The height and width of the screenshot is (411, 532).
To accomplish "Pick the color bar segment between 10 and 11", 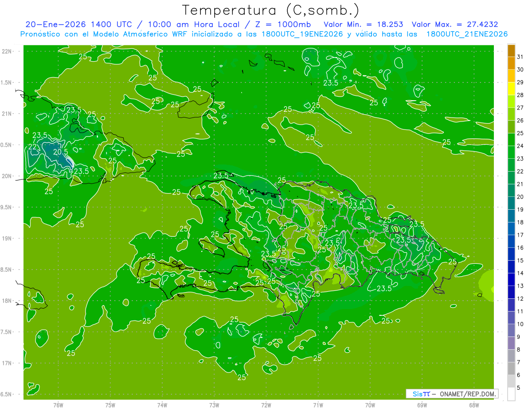I will coord(511,318).
